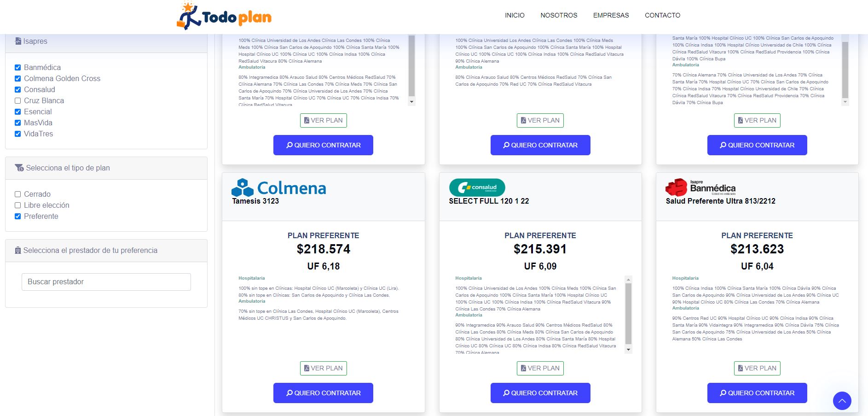868x416 pixels.
Task: Click the Consalud logo on SELECT FULL plan
Action: point(477,187)
